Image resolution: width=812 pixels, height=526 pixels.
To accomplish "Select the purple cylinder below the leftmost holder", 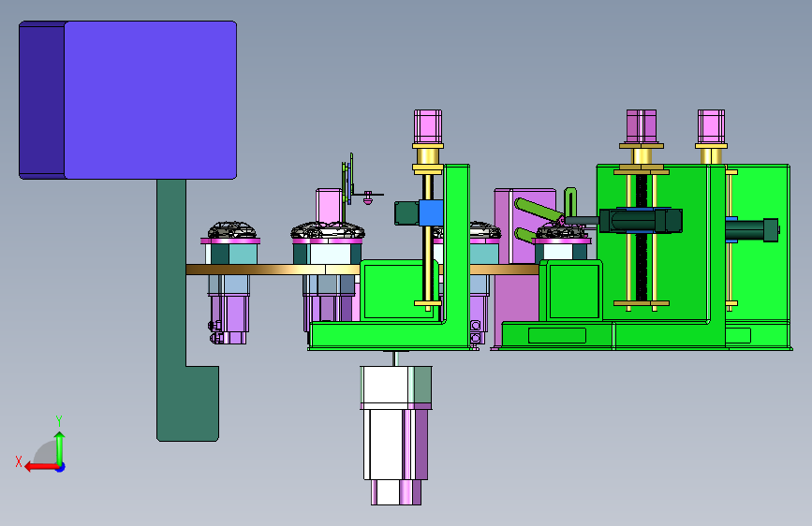I will click(229, 319).
